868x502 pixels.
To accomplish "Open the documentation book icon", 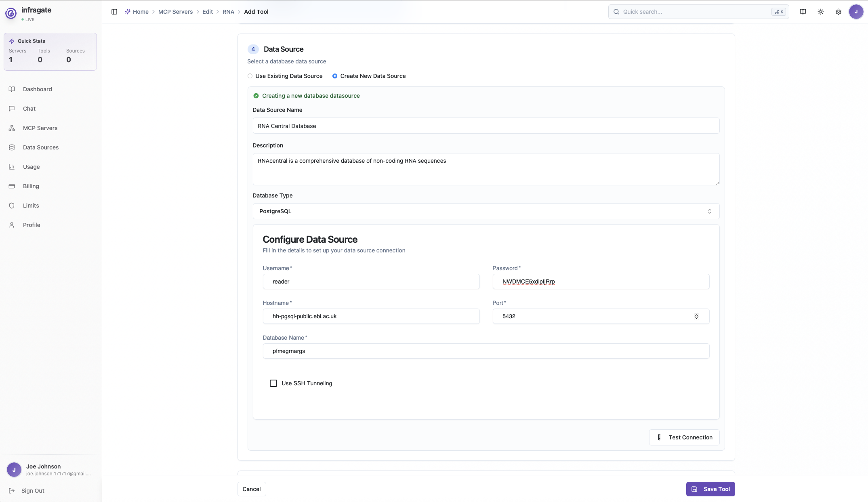I will click(x=803, y=12).
